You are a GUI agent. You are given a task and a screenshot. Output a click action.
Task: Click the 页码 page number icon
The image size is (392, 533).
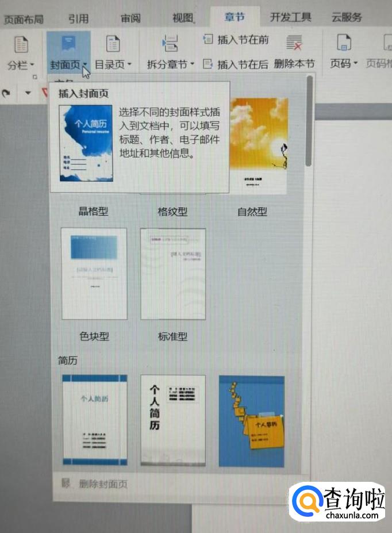tap(344, 42)
